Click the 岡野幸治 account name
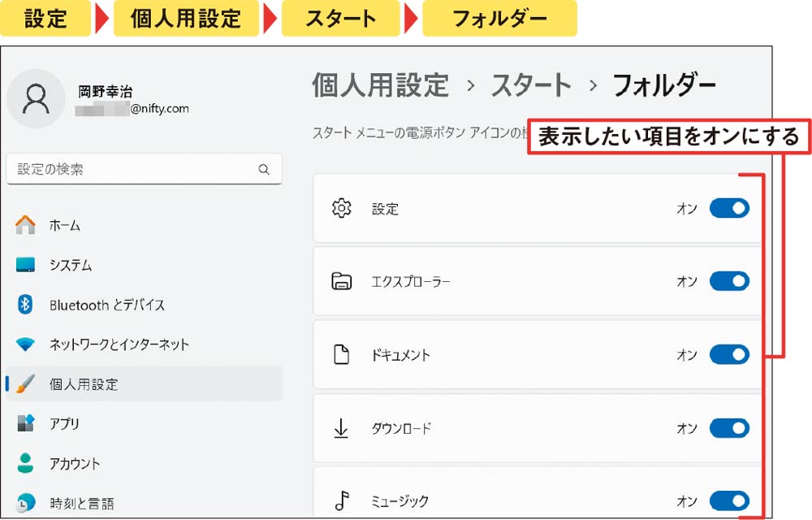This screenshot has height=520, width=812. click(106, 92)
